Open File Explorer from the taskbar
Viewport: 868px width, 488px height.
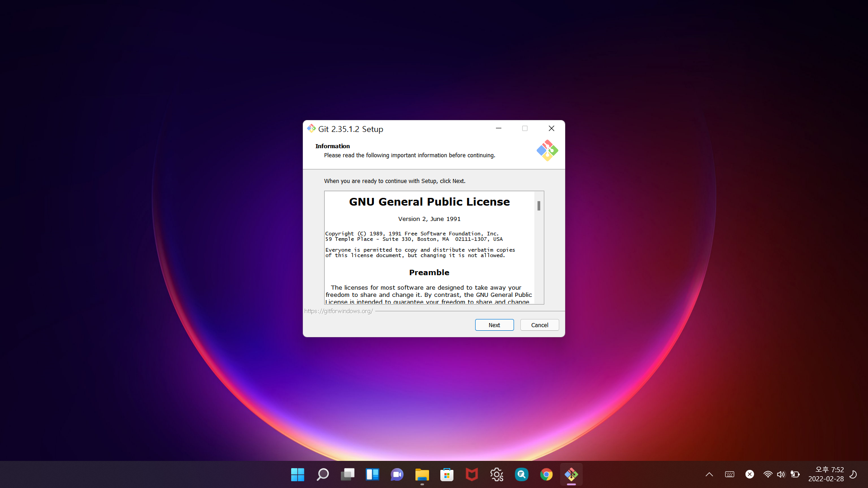coord(422,474)
